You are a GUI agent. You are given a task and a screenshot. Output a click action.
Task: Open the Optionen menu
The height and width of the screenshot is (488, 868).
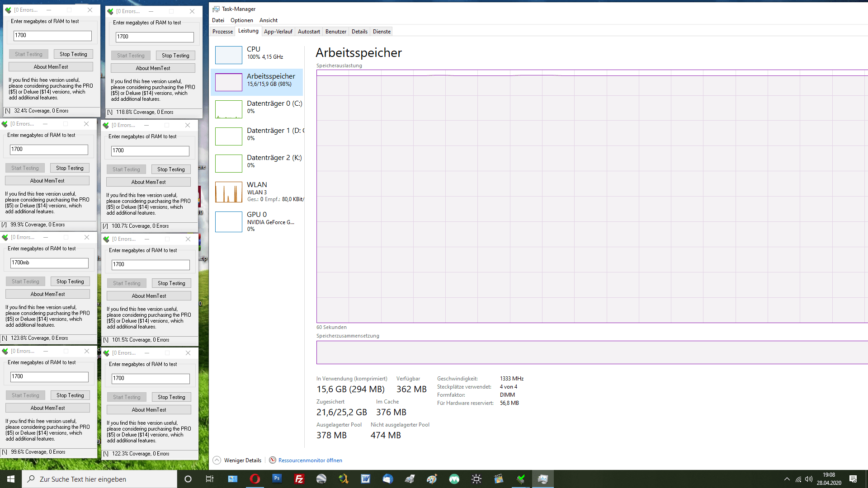pyautogui.click(x=242, y=20)
